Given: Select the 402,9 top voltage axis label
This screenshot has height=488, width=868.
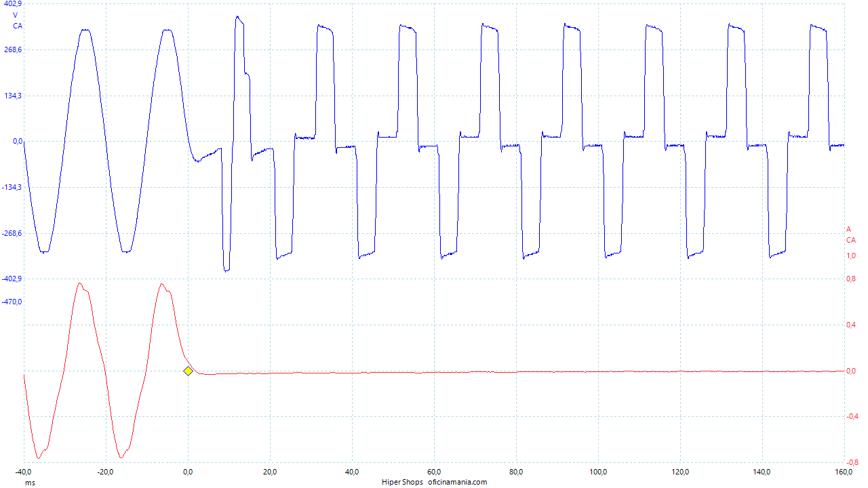Looking at the screenshot, I should (13, 4).
